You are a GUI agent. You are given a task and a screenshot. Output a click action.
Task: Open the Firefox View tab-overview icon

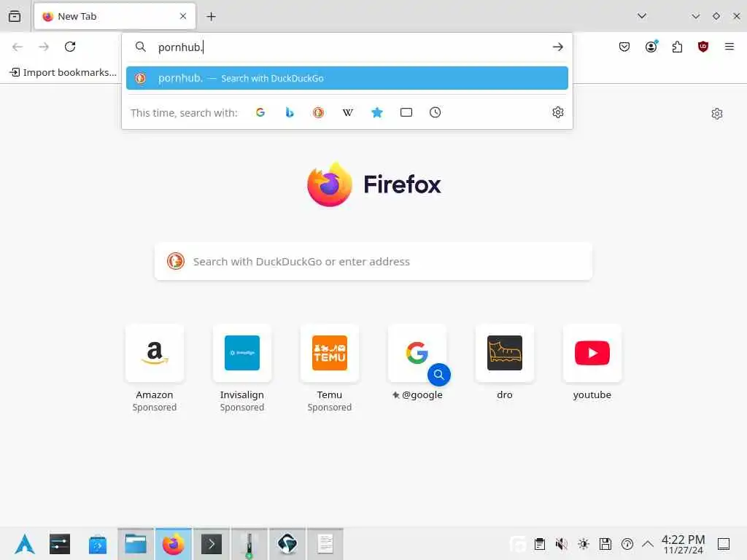[15, 16]
